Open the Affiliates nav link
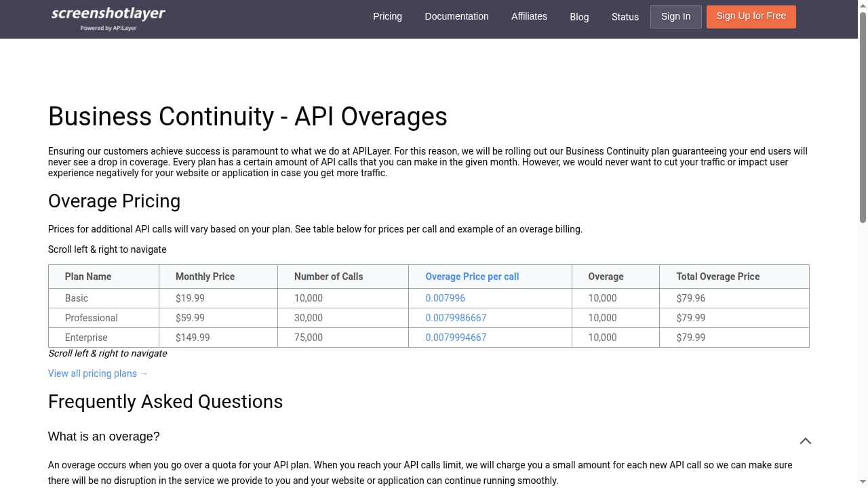The height and width of the screenshot is (488, 868). click(529, 16)
